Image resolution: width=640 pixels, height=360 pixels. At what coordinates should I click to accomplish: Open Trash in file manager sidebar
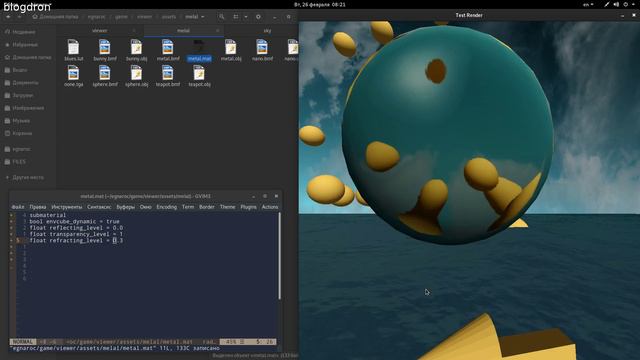[x=18, y=133]
